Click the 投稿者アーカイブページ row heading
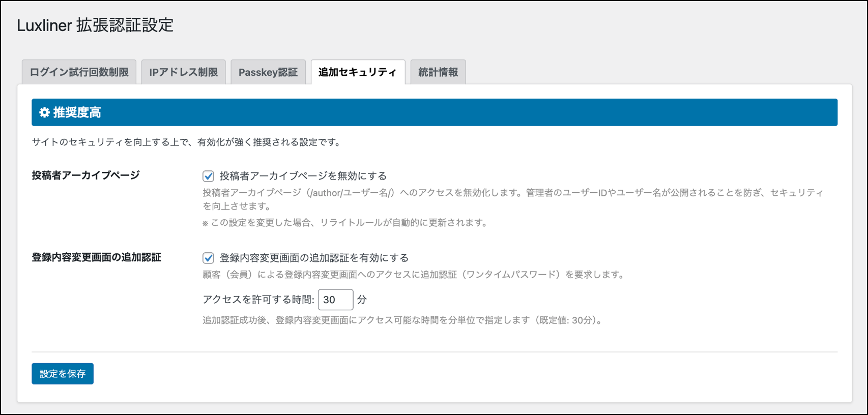868x415 pixels. point(85,175)
